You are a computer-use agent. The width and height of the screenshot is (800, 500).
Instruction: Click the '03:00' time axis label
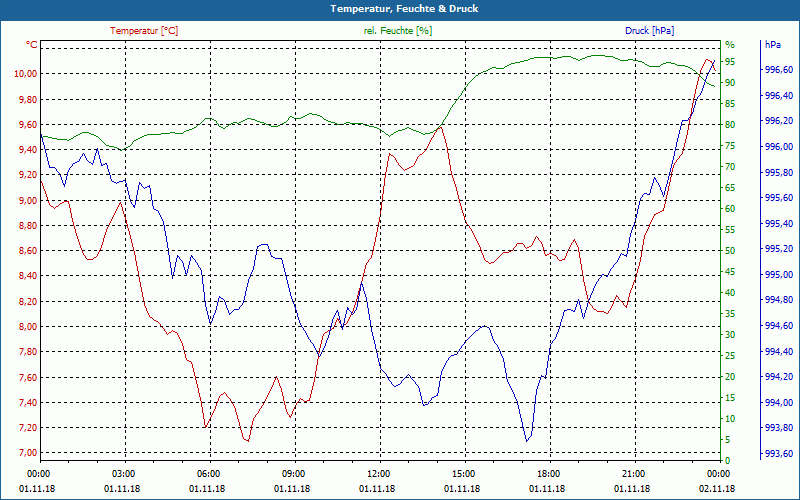[123, 473]
